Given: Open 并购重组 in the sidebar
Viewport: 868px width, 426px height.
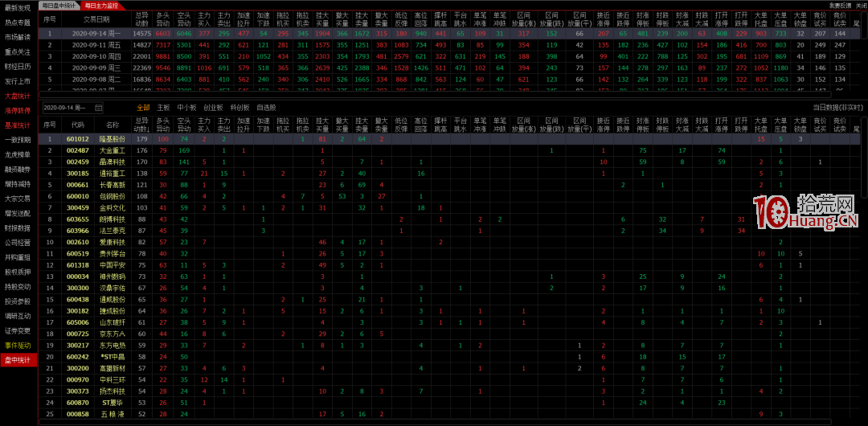Looking at the screenshot, I should pos(18,257).
